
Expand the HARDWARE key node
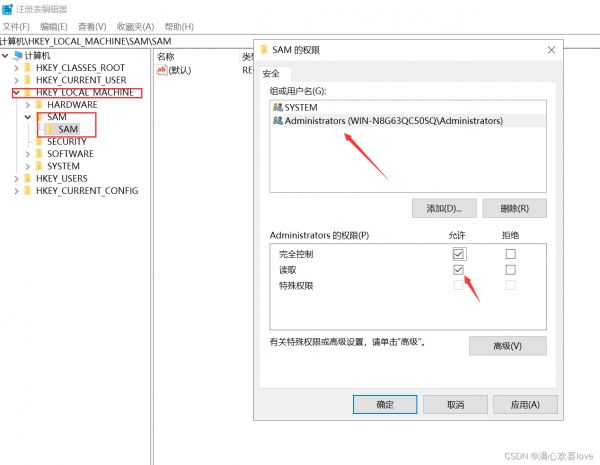28,105
